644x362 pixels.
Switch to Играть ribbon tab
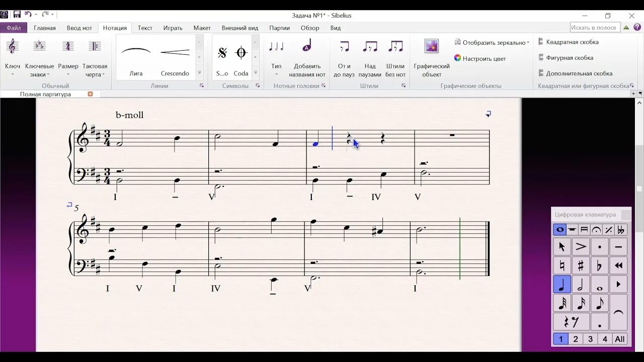173,28
